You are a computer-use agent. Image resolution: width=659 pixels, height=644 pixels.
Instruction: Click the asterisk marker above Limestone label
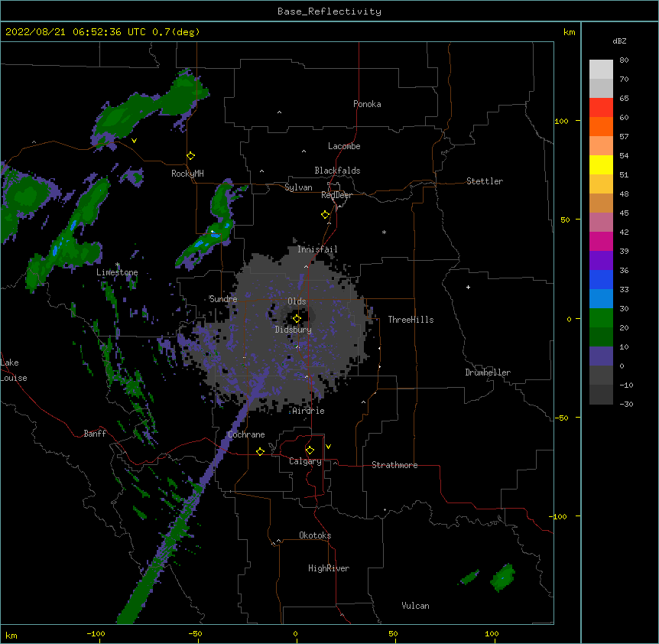tap(118, 265)
